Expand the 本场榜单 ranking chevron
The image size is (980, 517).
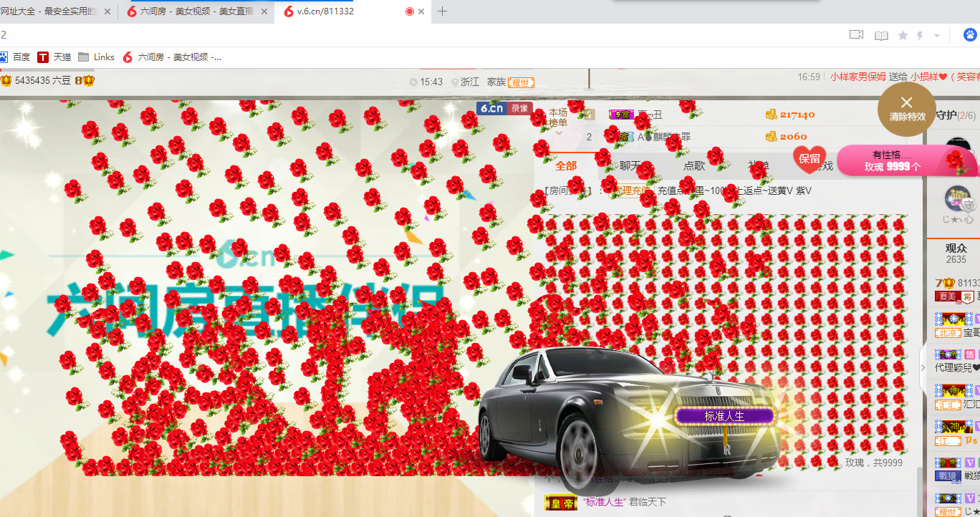point(559,133)
